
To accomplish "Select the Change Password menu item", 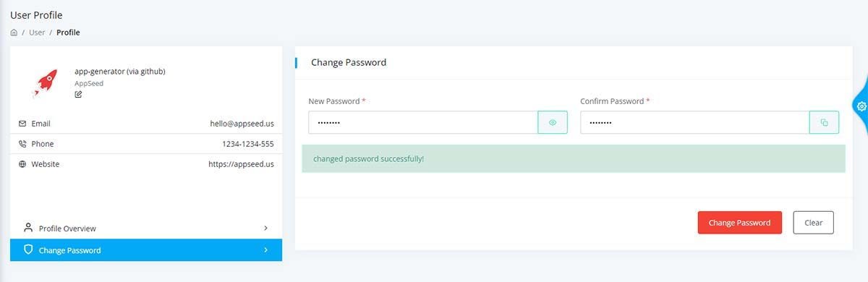I will [x=146, y=250].
